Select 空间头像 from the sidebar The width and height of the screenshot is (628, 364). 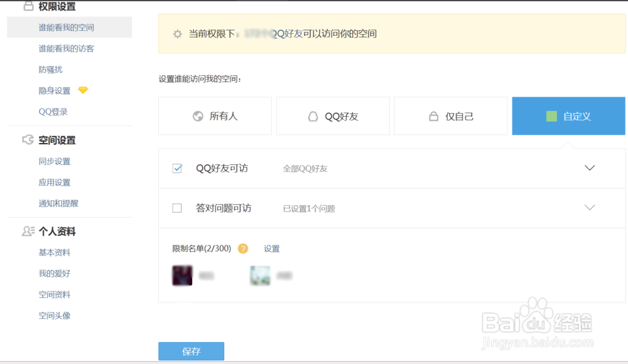pos(54,315)
